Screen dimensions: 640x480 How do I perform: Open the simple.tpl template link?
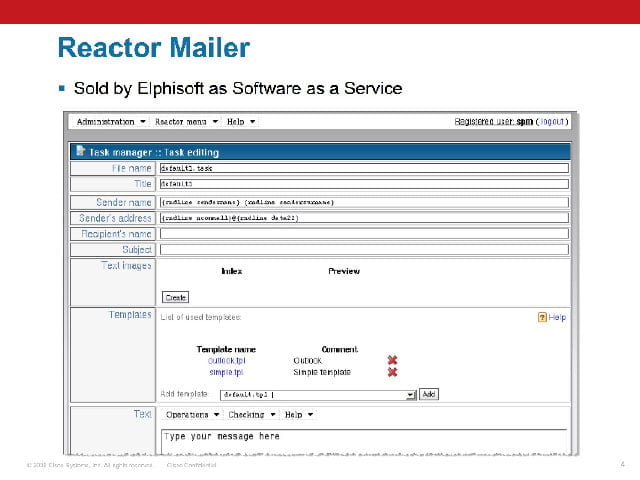[x=226, y=372]
